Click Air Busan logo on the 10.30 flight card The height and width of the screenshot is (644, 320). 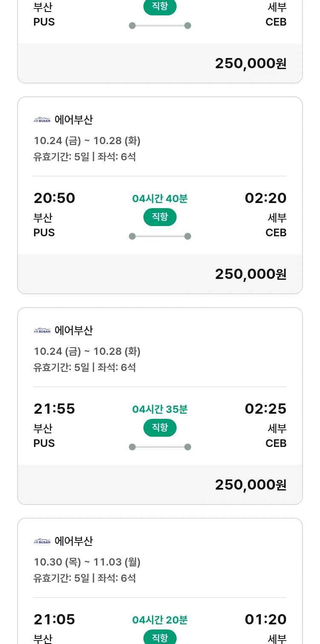click(x=42, y=541)
